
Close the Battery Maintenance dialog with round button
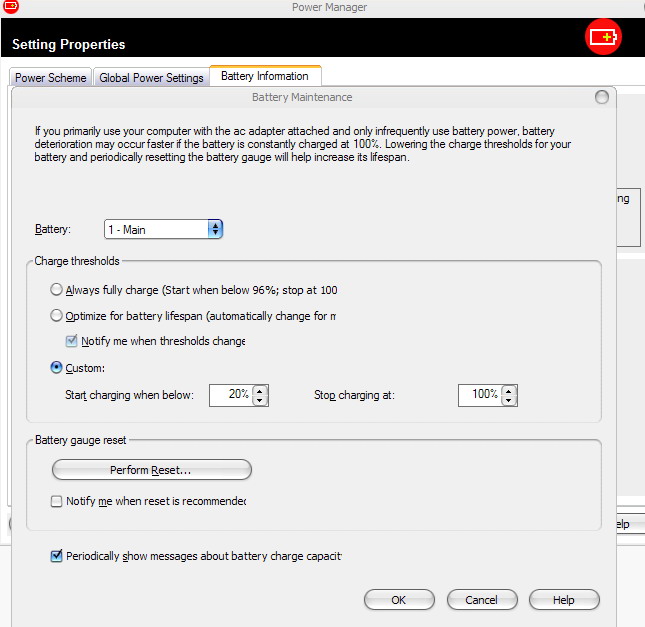[601, 97]
